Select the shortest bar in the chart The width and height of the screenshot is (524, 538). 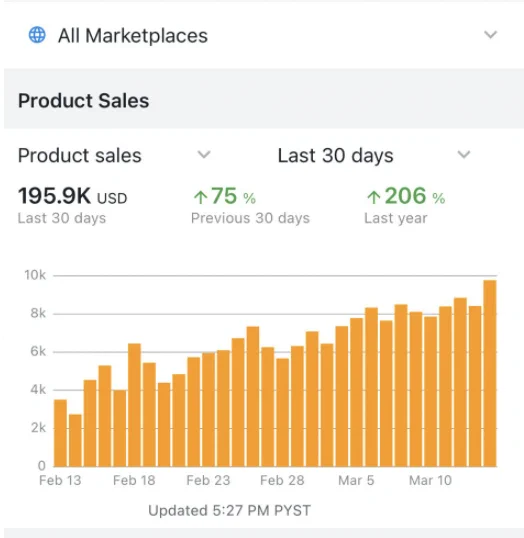[x=75, y=441]
